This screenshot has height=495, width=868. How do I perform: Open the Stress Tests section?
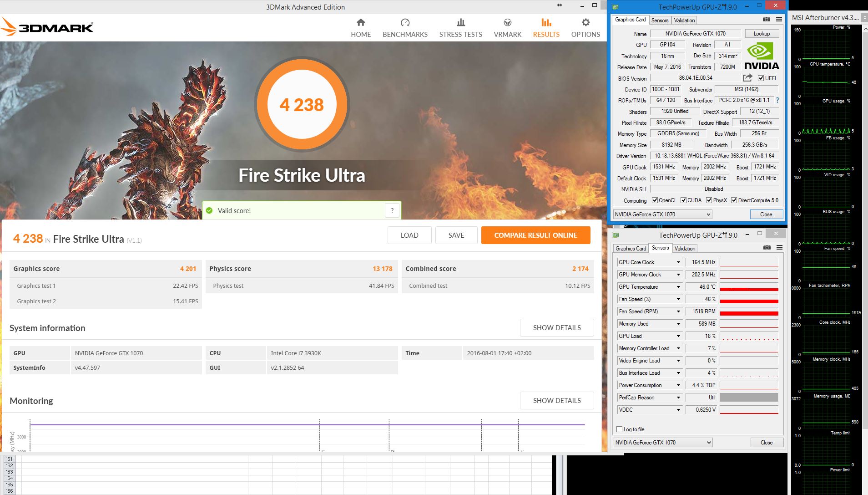coord(460,26)
